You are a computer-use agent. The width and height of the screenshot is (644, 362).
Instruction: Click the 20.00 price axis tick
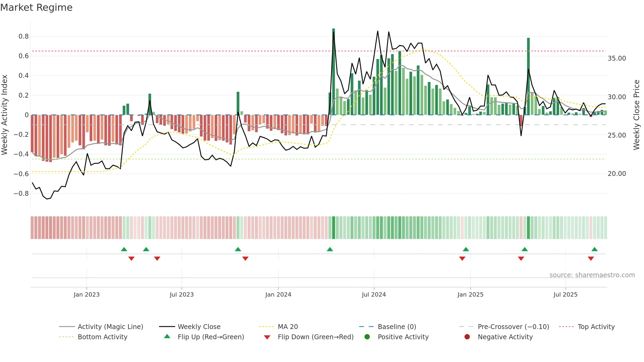point(617,173)
